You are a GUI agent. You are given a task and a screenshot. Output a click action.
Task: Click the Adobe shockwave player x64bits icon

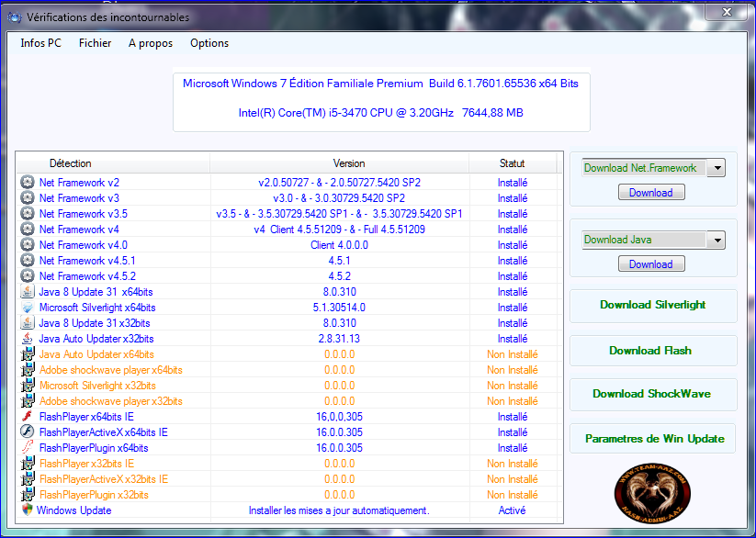point(28,370)
